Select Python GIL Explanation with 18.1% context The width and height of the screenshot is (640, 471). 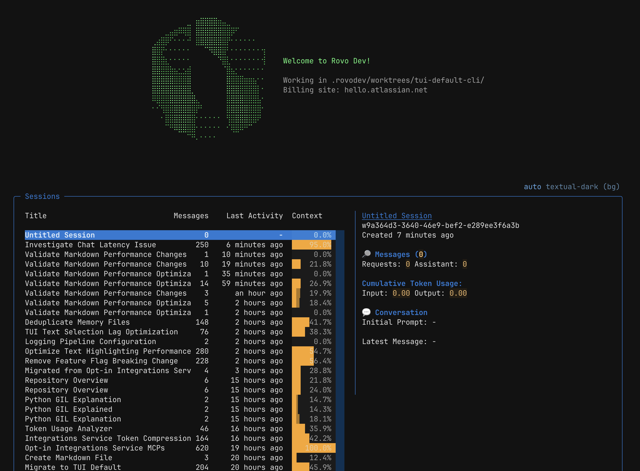coord(180,419)
